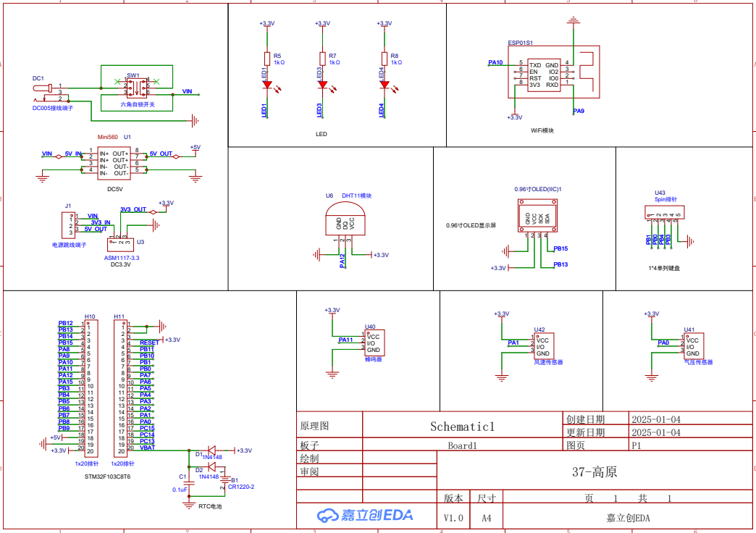Viewport: 756px width, 533px height.
Task: Select the A4 size cell
Action: click(x=487, y=518)
